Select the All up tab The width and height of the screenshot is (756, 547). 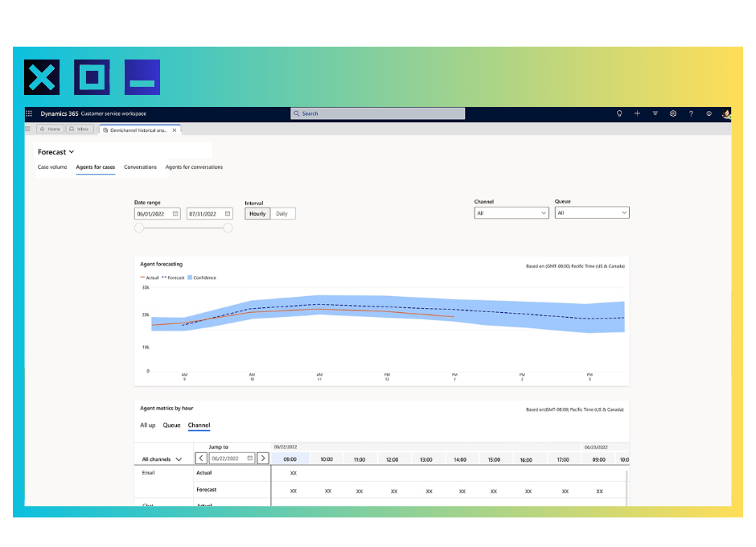147,425
